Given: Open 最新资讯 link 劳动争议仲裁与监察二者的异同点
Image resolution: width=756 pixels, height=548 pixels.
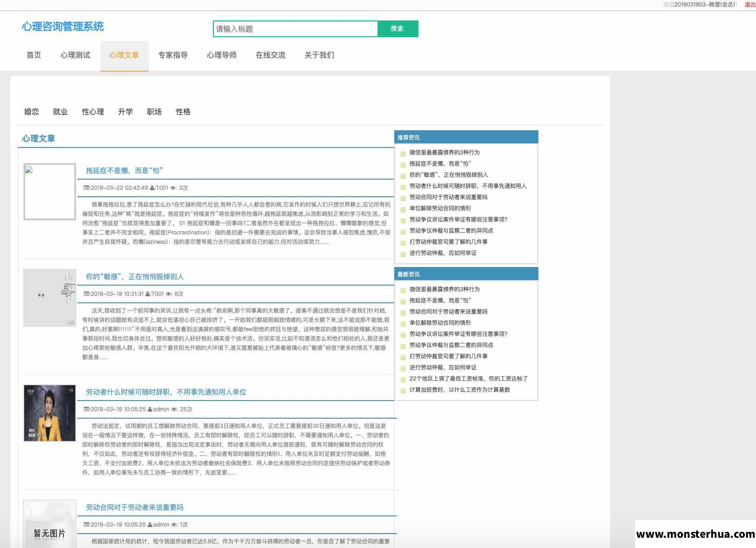Looking at the screenshot, I should click(451, 345).
